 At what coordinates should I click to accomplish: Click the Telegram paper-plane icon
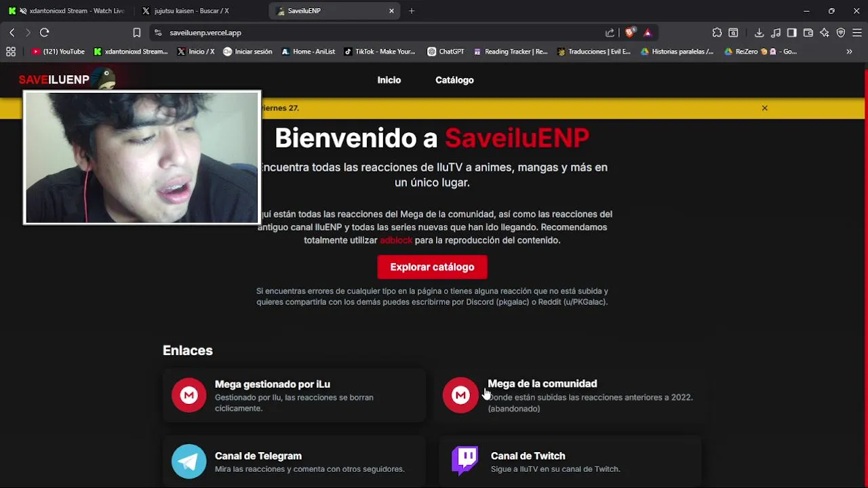tap(189, 462)
